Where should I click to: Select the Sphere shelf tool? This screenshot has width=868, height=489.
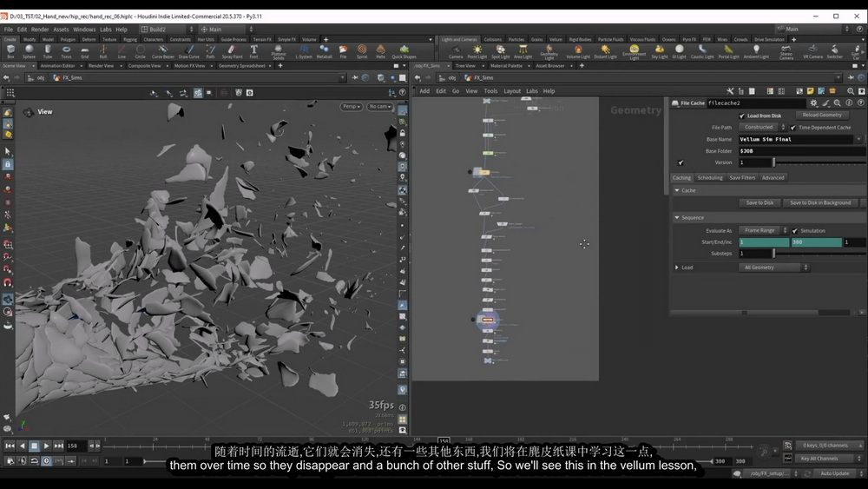[x=29, y=51]
